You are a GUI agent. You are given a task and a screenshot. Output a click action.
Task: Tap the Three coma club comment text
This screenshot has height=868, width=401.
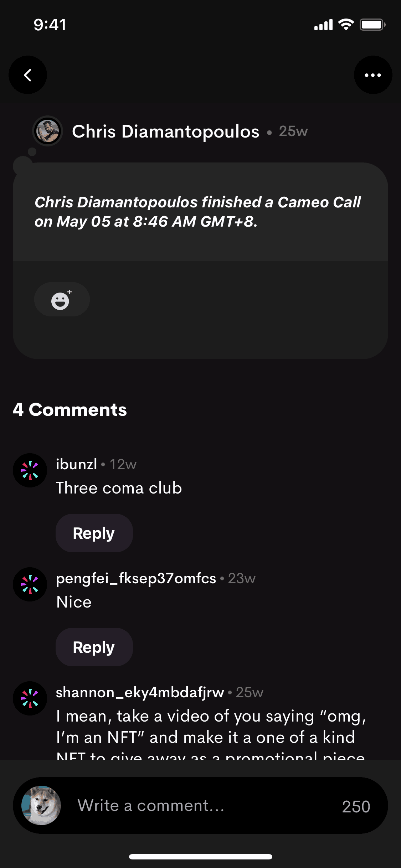point(119,488)
